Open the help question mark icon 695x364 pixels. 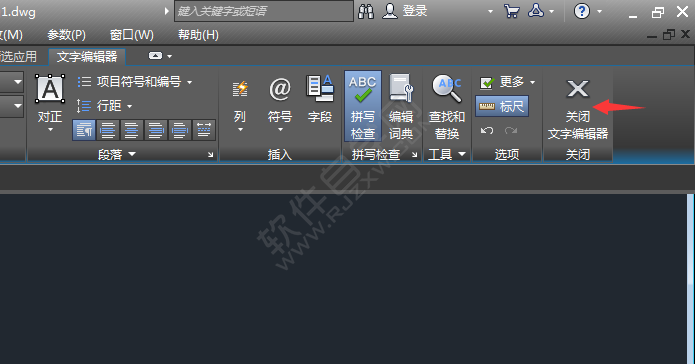[x=582, y=11]
